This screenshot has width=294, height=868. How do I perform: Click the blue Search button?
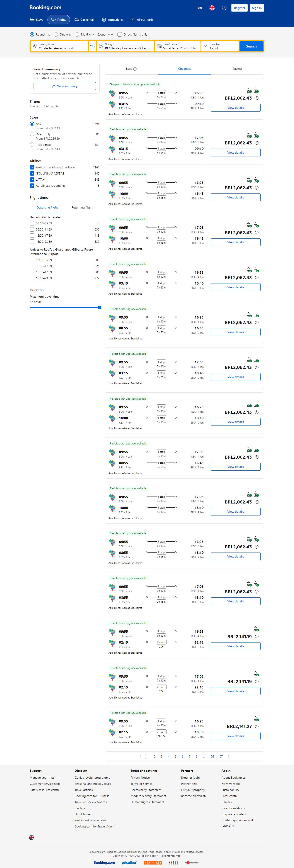(251, 46)
